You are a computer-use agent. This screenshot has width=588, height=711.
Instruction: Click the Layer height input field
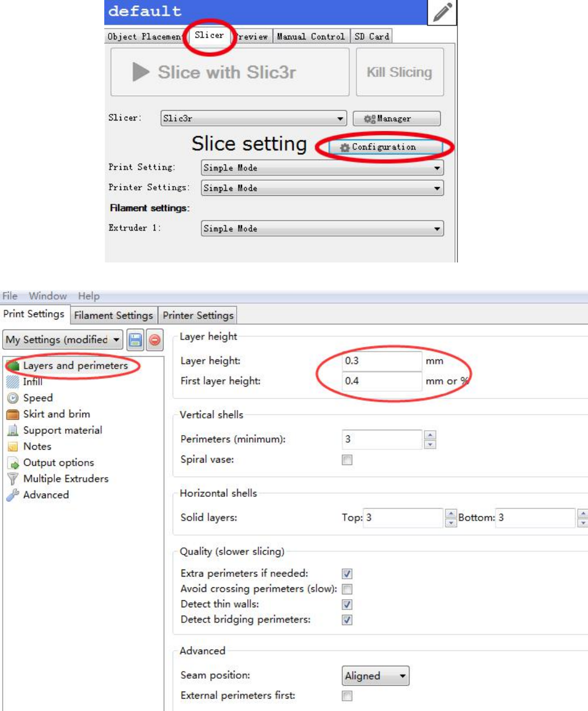tap(382, 361)
